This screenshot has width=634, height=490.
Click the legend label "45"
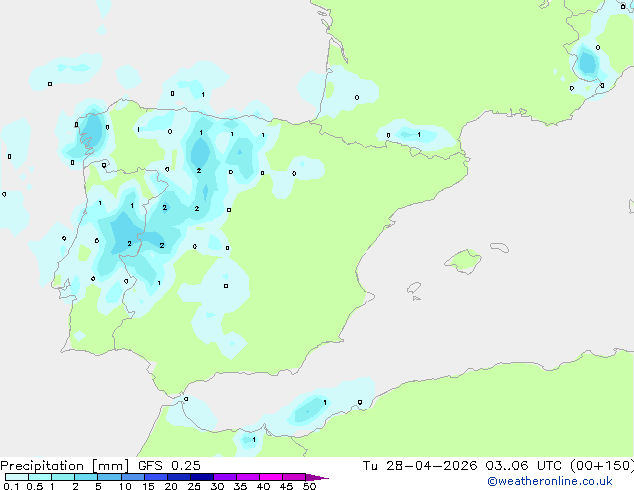[x=286, y=486]
